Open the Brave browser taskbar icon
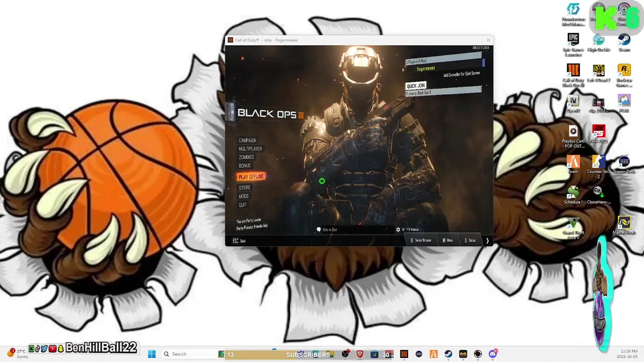 pyautogui.click(x=360, y=354)
